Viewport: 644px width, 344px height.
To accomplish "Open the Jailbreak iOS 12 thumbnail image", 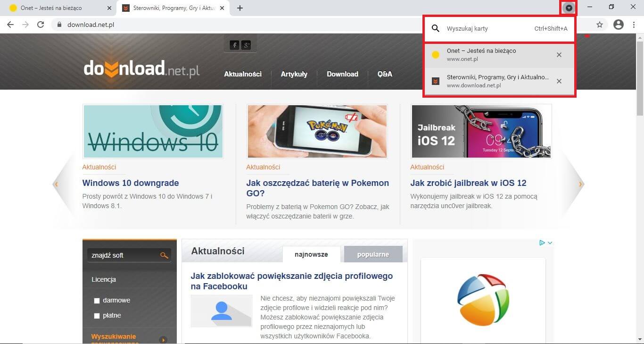I will tap(481, 131).
